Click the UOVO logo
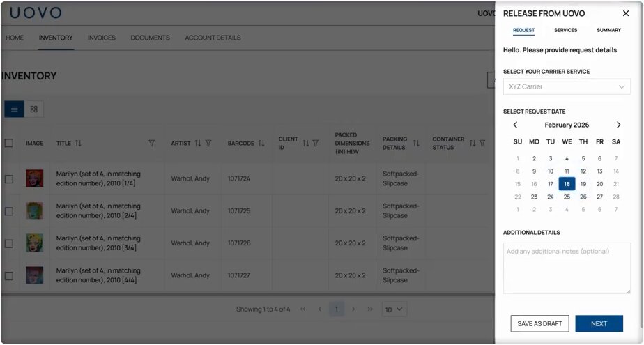Image resolution: width=644 pixels, height=345 pixels. [36, 13]
